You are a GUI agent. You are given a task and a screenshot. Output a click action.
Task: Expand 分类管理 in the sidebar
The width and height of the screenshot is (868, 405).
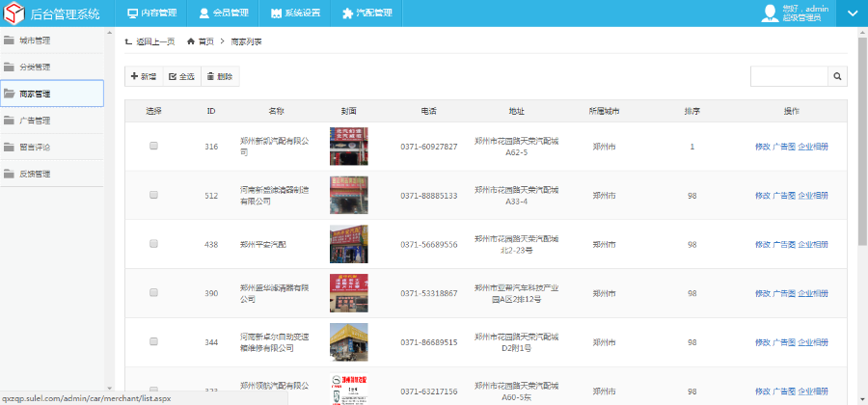click(35, 67)
